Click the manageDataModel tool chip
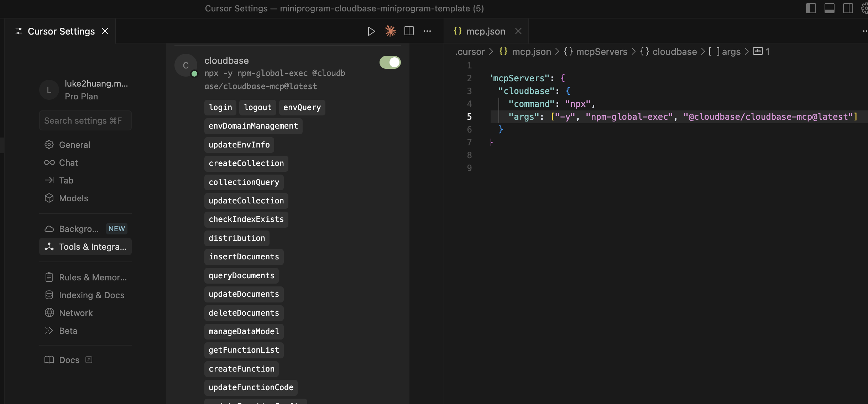Image resolution: width=868 pixels, height=404 pixels. tap(244, 331)
